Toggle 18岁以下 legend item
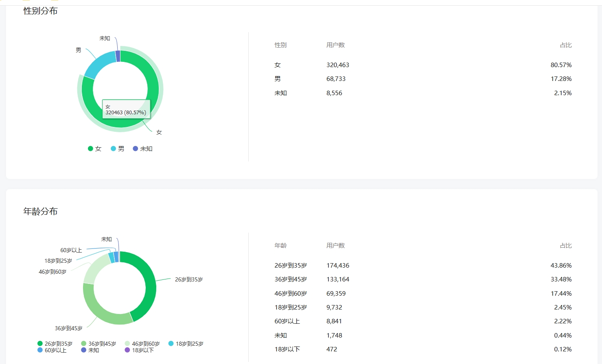This screenshot has width=602, height=364. (x=139, y=350)
